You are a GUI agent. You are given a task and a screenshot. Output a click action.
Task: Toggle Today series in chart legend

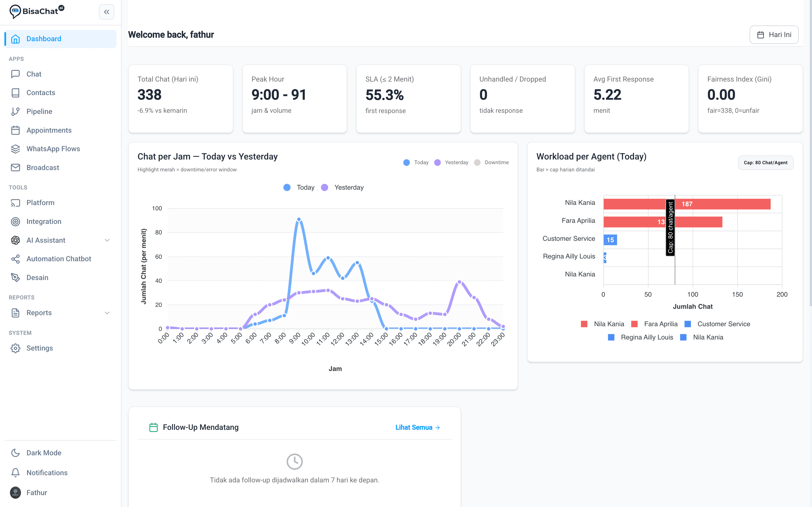(x=299, y=187)
